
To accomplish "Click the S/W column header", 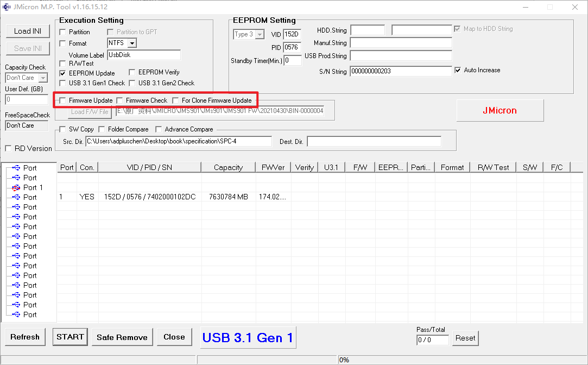I will pos(529,167).
